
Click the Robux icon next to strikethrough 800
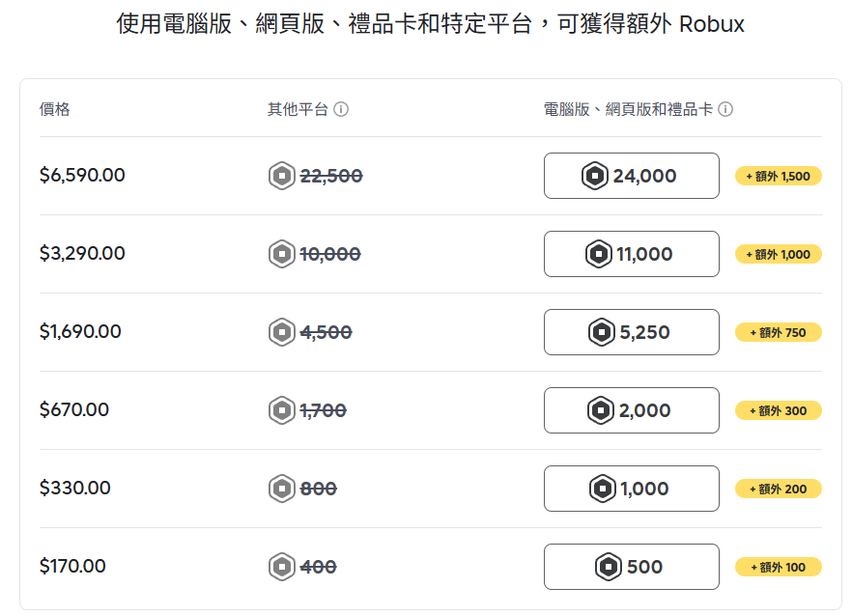pos(281,489)
